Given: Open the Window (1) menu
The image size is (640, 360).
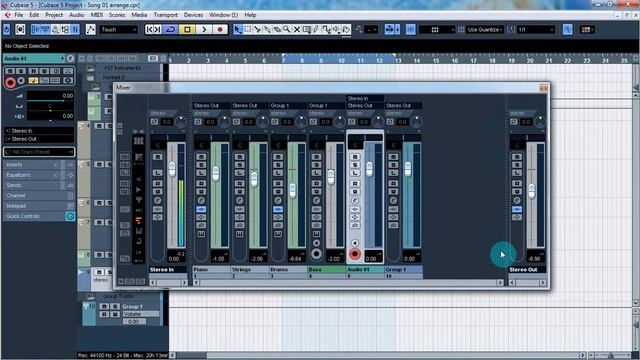Looking at the screenshot, I should click(x=223, y=15).
